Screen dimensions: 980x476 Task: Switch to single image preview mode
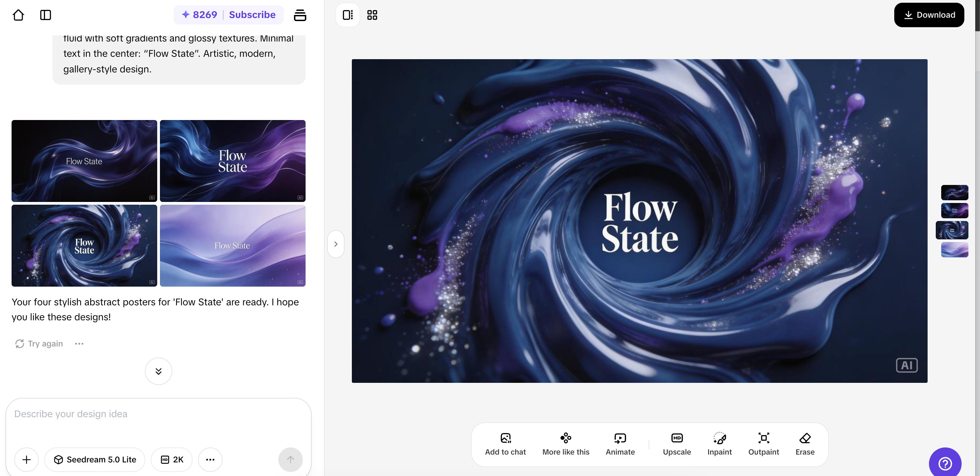[347, 15]
